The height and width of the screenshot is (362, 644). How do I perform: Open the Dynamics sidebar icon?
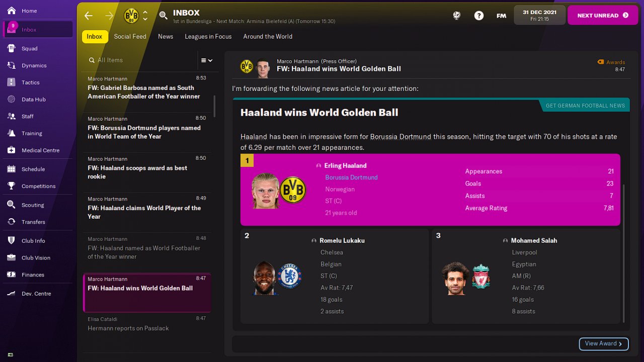point(11,65)
